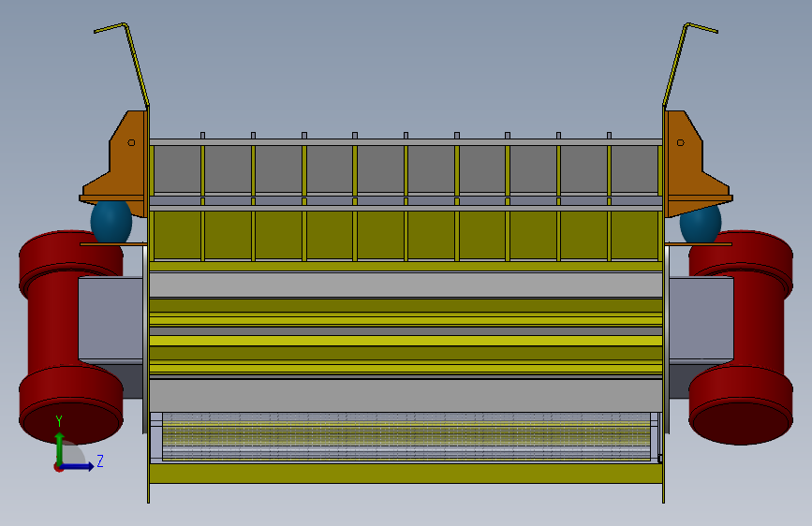Select the left gray box housing
The height and width of the screenshot is (526, 812).
click(x=111, y=318)
